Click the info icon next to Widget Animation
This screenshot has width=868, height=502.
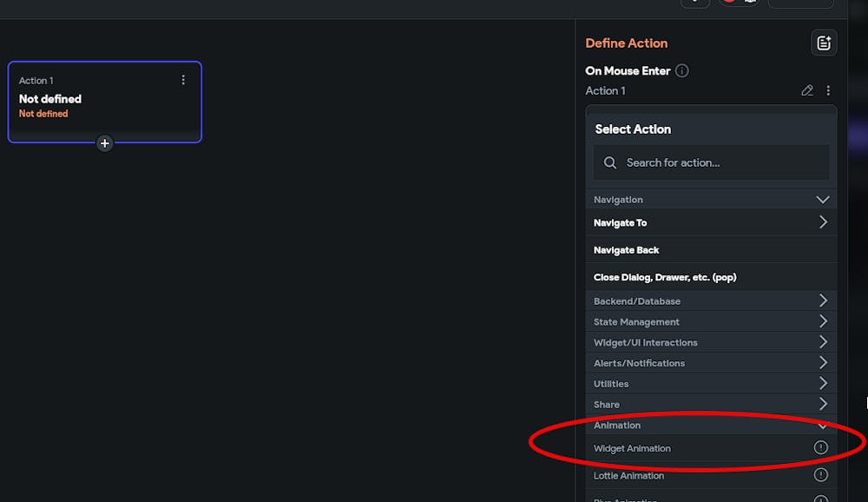tap(821, 447)
